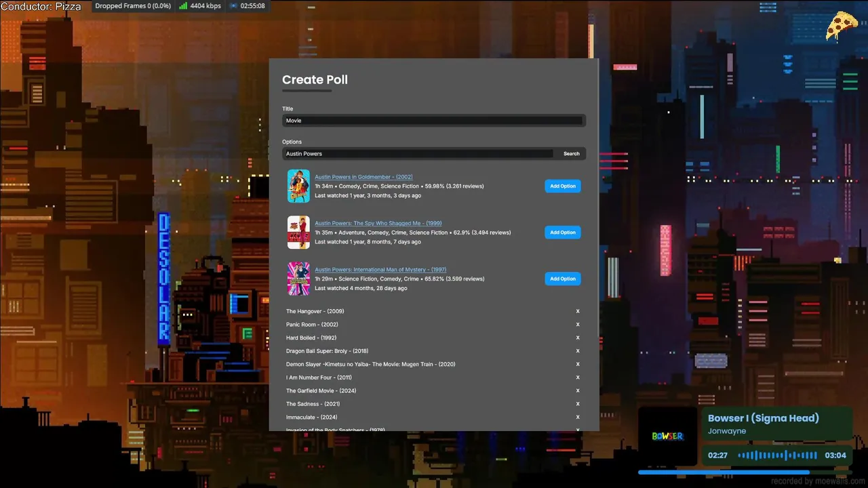Viewport: 868px width, 488px height.
Task: Add Goldmember as poll option
Action: (563, 186)
